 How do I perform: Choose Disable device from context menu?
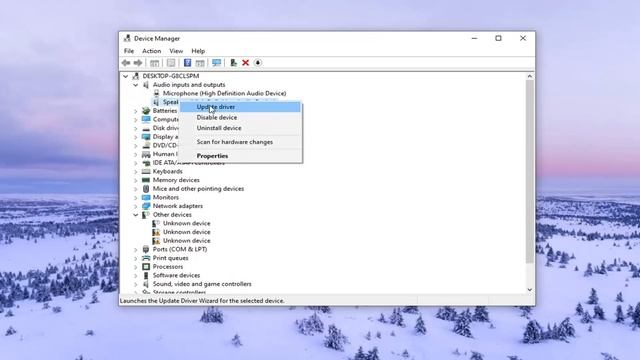[240, 118]
